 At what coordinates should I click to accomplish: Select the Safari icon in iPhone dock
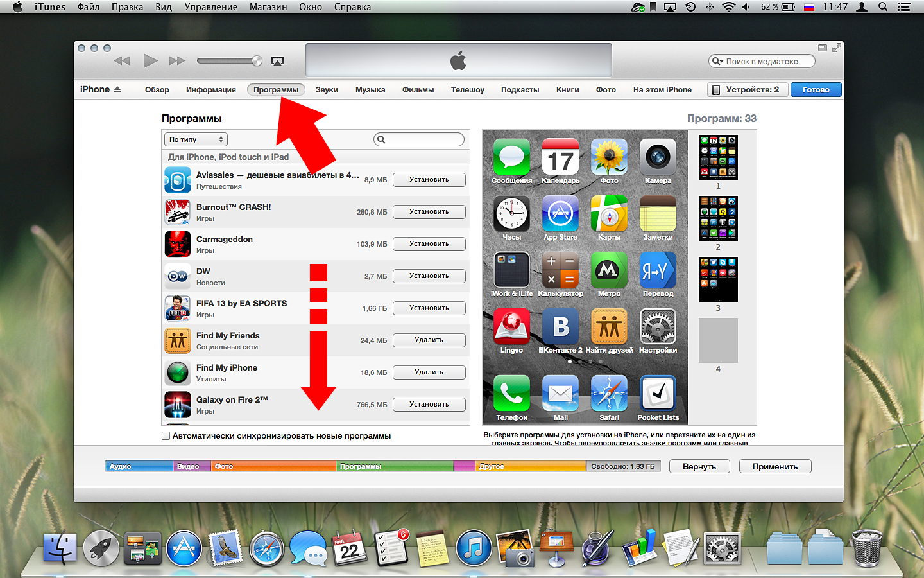point(609,393)
